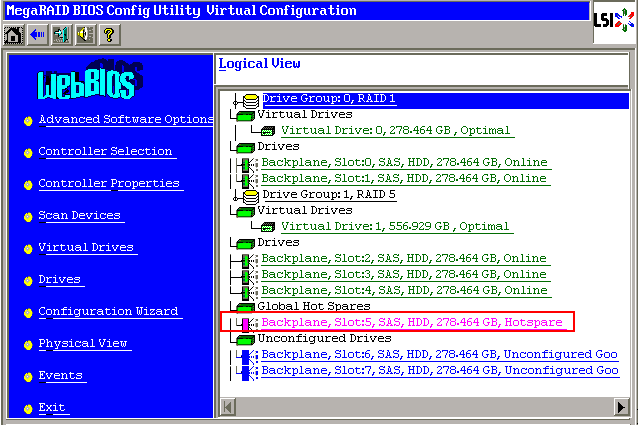This screenshot has width=638, height=425.
Task: Click the Logical View heading link
Action: click(x=260, y=64)
